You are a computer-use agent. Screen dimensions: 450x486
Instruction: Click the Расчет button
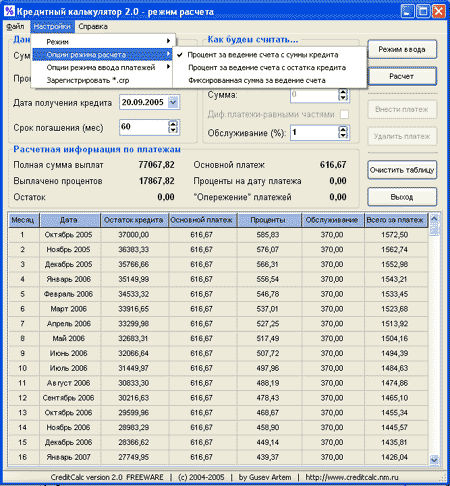point(402,76)
